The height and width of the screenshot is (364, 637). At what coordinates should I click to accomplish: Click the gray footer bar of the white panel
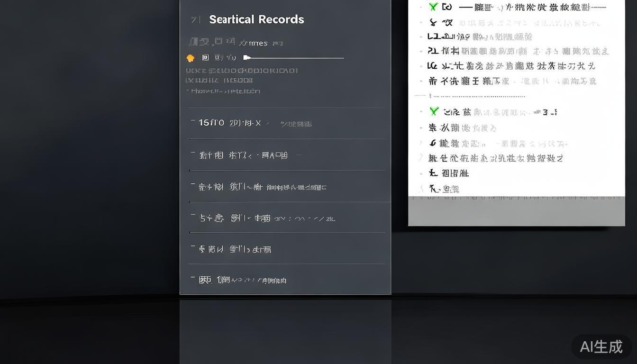(x=517, y=211)
